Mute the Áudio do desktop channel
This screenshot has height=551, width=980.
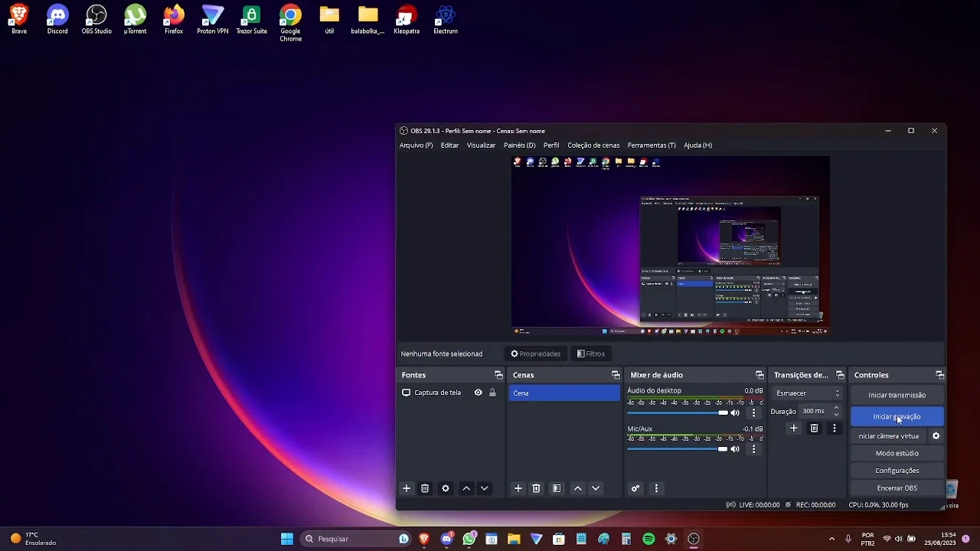click(x=735, y=412)
